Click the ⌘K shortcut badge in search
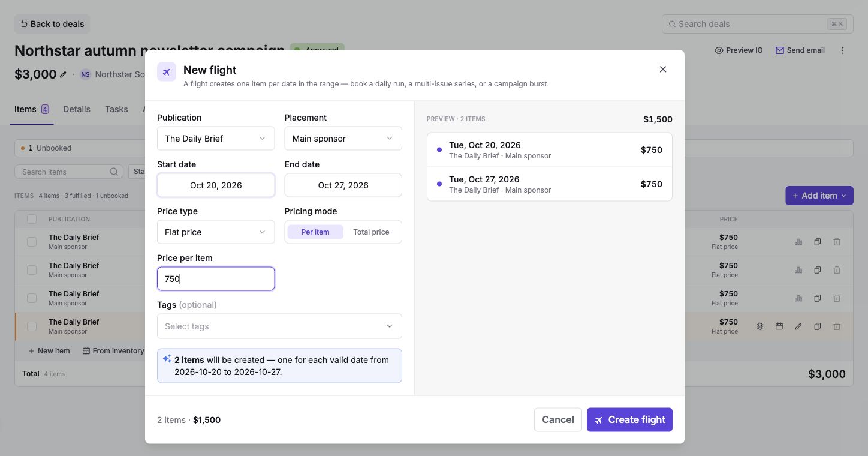Screen dimensions: 868x456 (x=837, y=24)
